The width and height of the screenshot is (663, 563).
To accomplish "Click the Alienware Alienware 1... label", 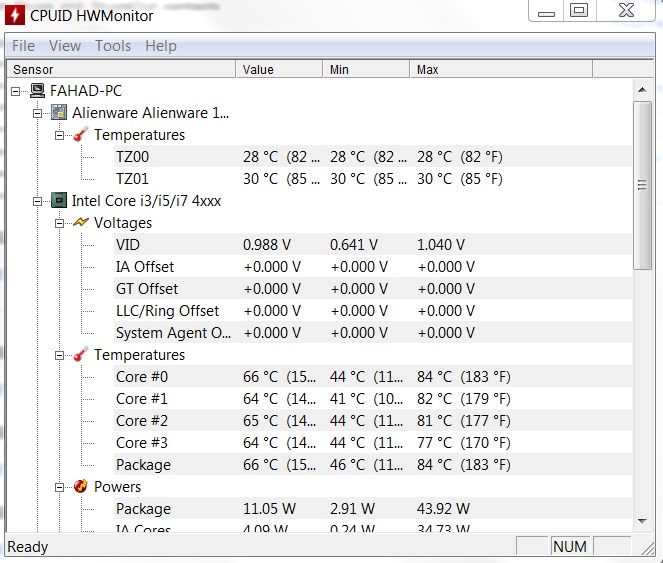I will pyautogui.click(x=151, y=113).
